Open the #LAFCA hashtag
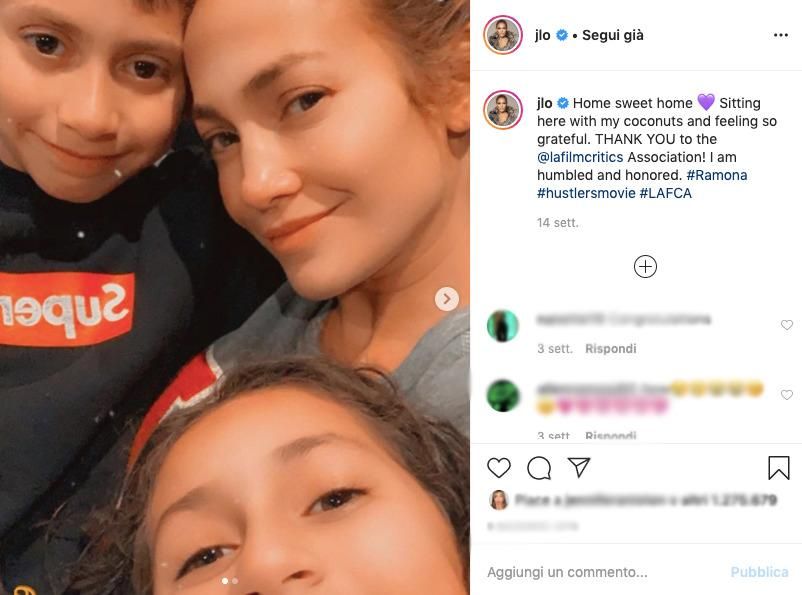 coord(665,193)
